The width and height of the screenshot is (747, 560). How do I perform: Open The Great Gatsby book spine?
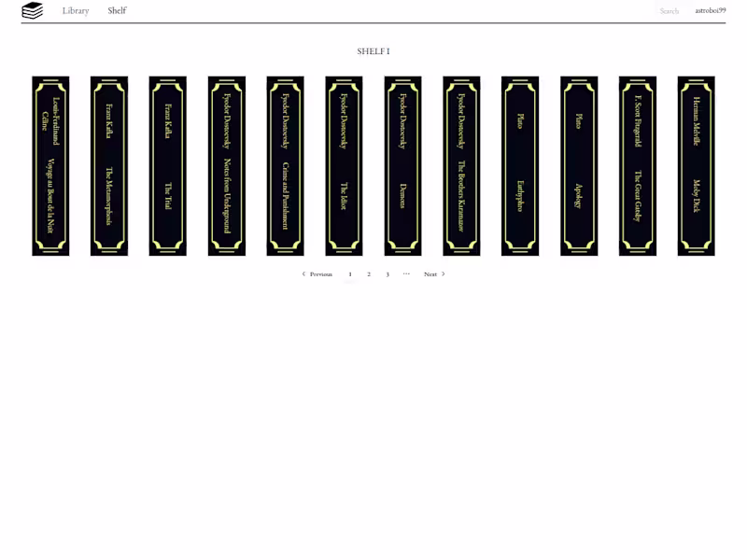click(x=638, y=166)
